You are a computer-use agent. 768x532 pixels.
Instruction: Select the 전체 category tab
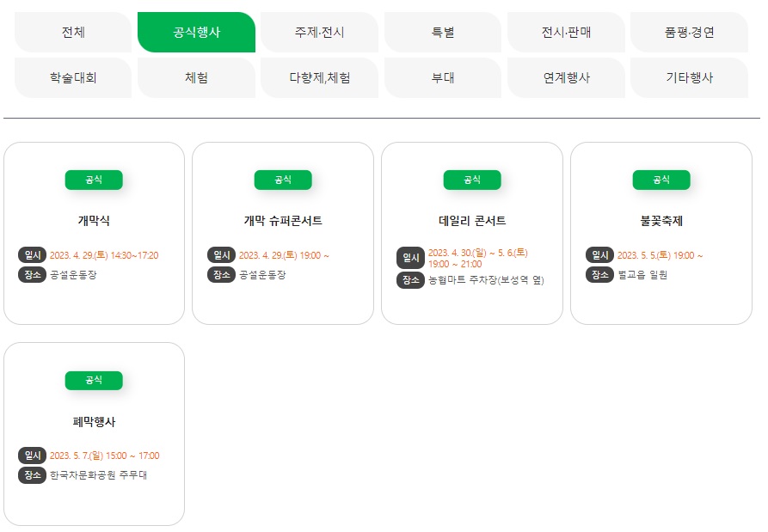click(x=73, y=33)
